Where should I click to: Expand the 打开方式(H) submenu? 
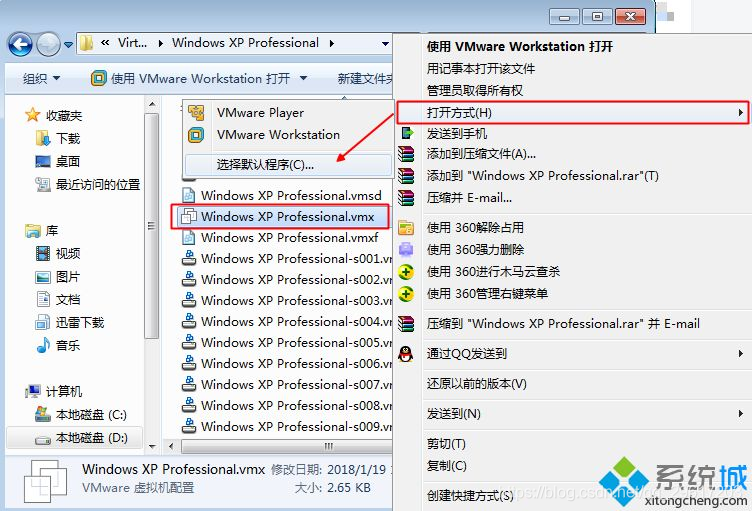(573, 113)
